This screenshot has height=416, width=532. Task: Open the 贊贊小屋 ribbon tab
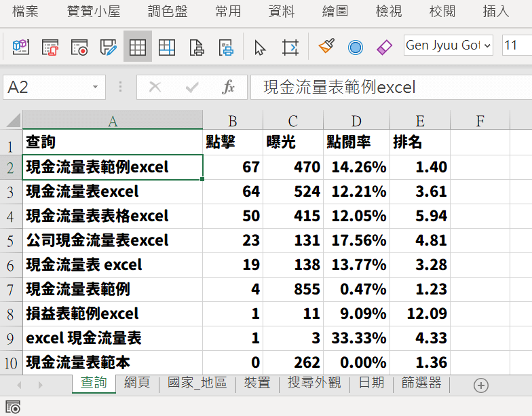tap(94, 12)
